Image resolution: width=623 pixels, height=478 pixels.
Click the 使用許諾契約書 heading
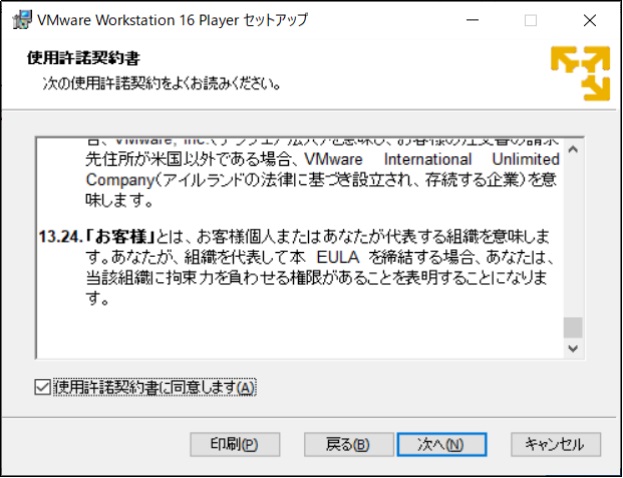(x=83, y=58)
